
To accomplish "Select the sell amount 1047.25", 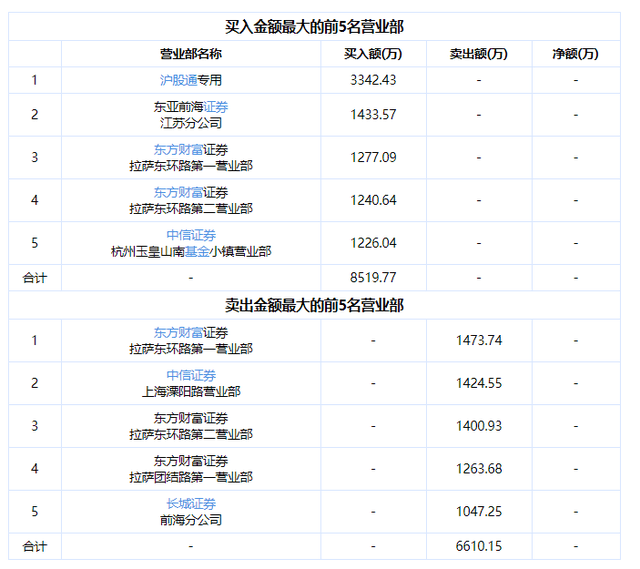I will [479, 511].
